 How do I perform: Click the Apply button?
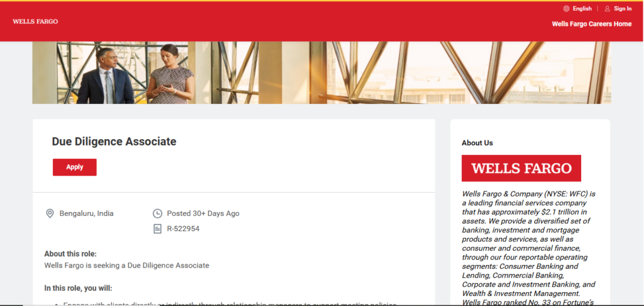coord(75,167)
